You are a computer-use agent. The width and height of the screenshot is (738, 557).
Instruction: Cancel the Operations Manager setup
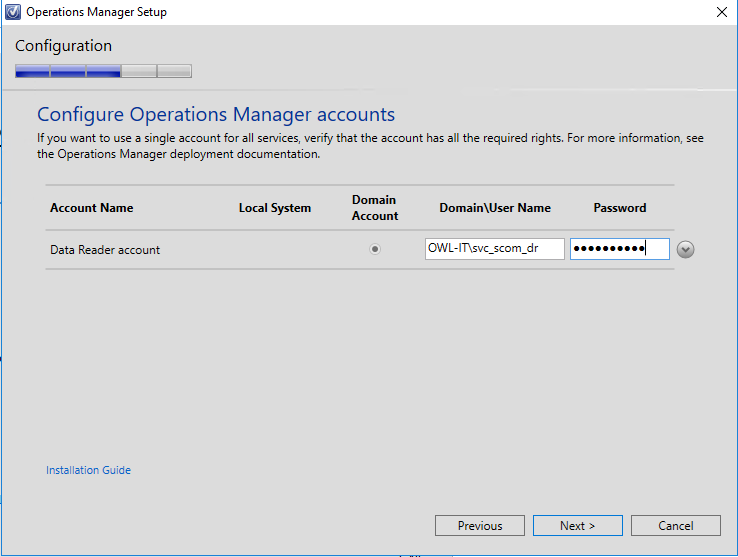(675, 525)
